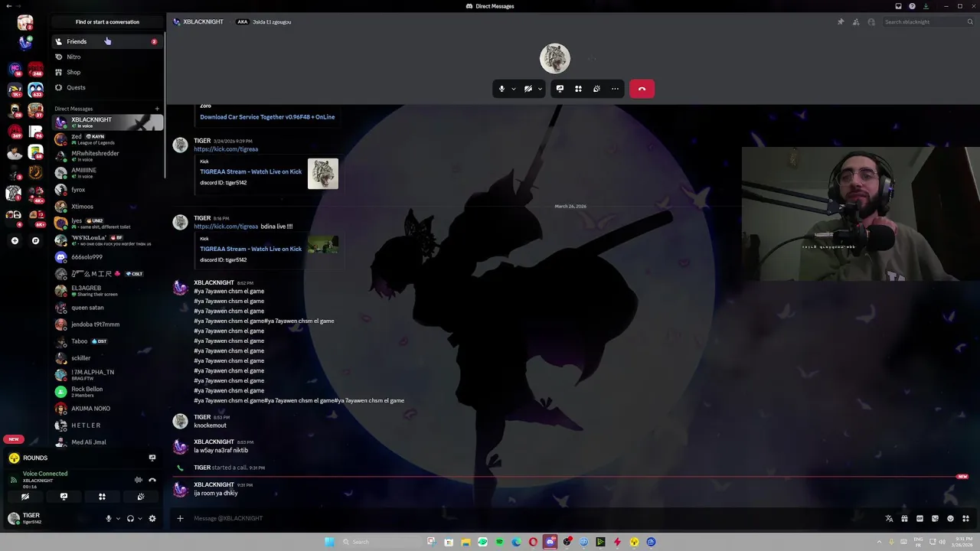Show the user profile panel icon
Screen dimensions: 980x551
[x=871, y=22]
